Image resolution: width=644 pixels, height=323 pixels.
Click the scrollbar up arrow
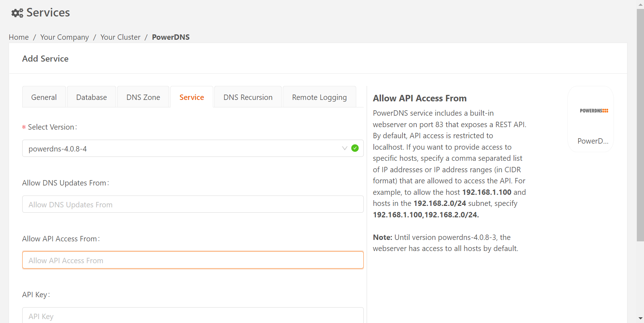pos(640,5)
